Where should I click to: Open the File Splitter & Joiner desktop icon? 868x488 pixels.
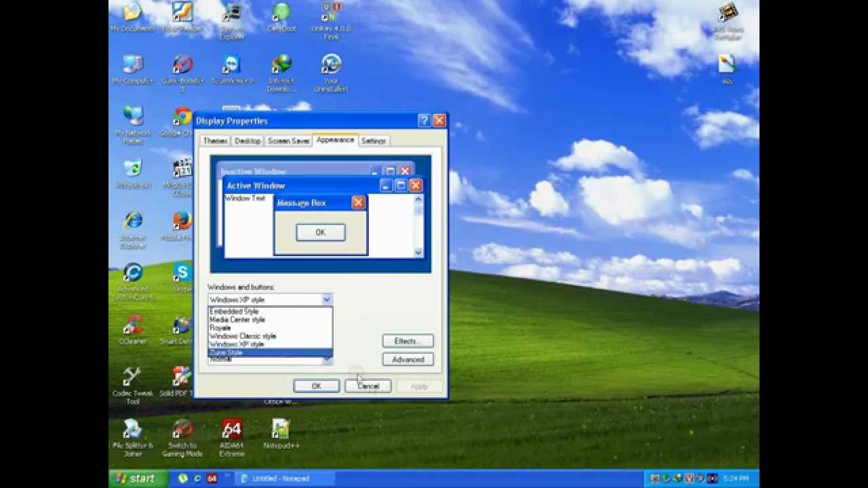[133, 438]
